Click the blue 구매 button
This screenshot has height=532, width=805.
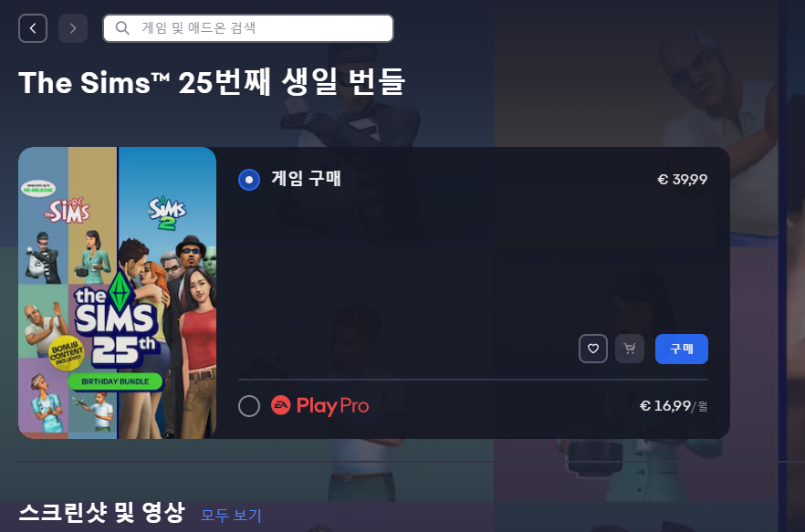click(x=682, y=349)
